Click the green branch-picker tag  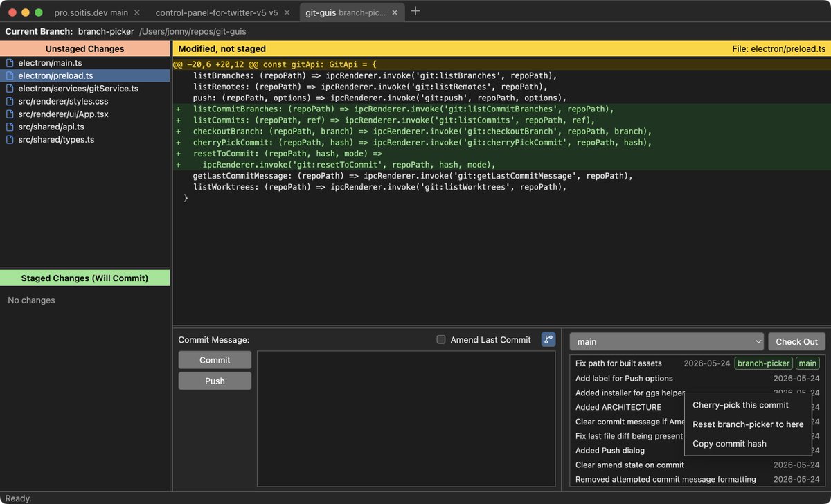click(763, 363)
